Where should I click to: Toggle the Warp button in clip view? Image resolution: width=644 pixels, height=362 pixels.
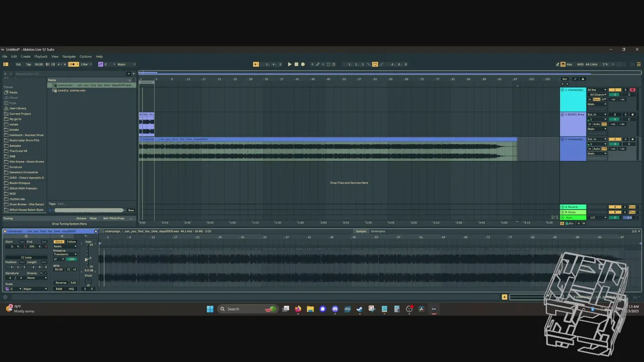coord(59,242)
